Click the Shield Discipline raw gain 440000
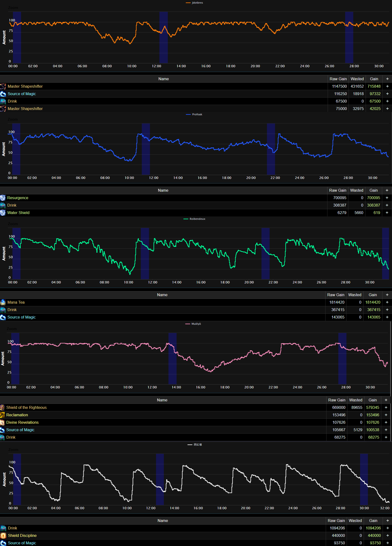The height and width of the screenshot is (546, 392). point(338,535)
